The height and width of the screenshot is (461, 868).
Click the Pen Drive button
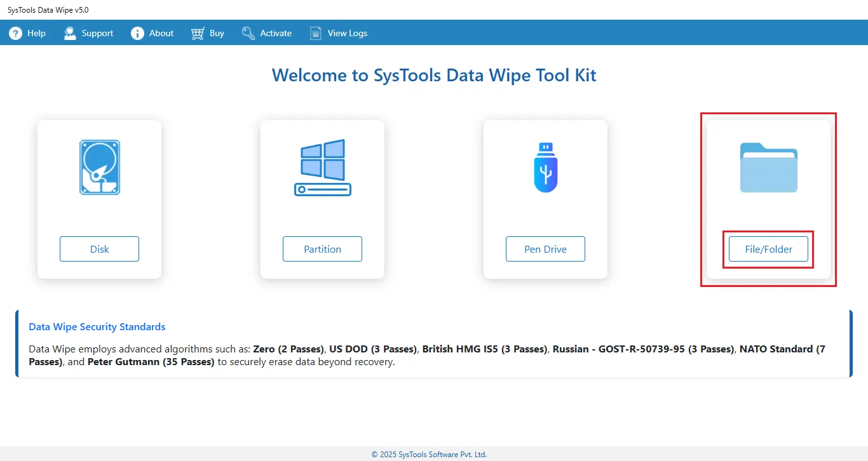coord(546,249)
